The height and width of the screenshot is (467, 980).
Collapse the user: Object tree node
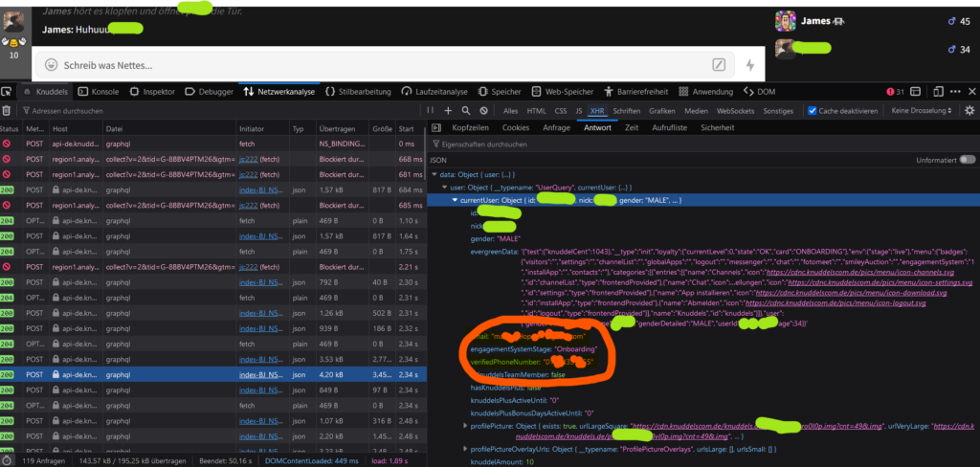444,187
